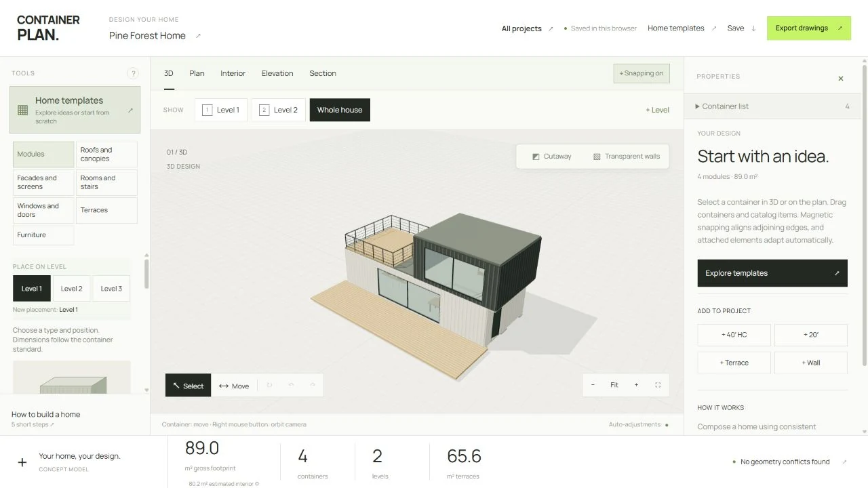Open the All projects link
This screenshot has width=868, height=488.
pos(527,28)
